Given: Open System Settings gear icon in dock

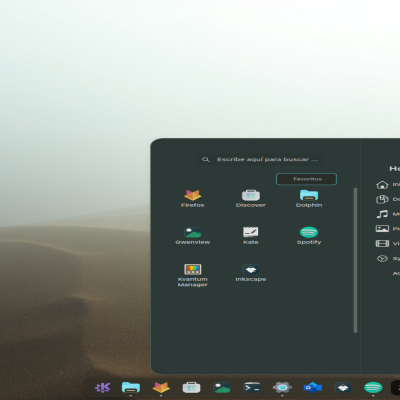Looking at the screenshot, I should pyautogui.click(x=282, y=387).
